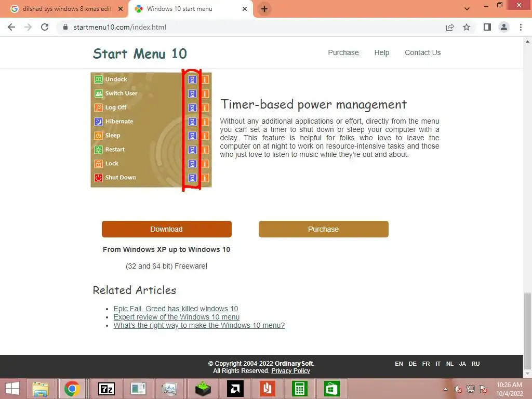Viewport: 532px width, 399px height.
Task: Click the forward navigation arrow
Action: [28, 27]
